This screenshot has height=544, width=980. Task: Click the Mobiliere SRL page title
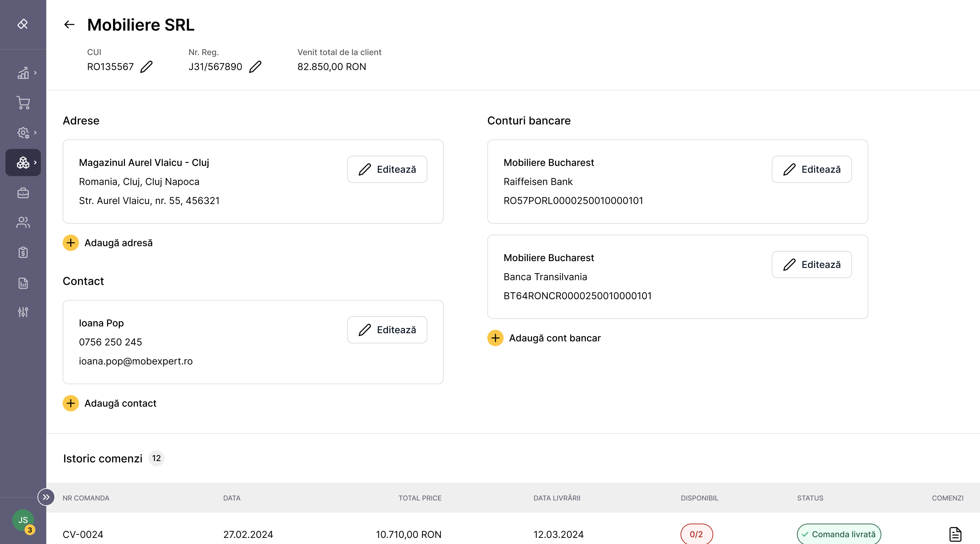pyautogui.click(x=141, y=25)
